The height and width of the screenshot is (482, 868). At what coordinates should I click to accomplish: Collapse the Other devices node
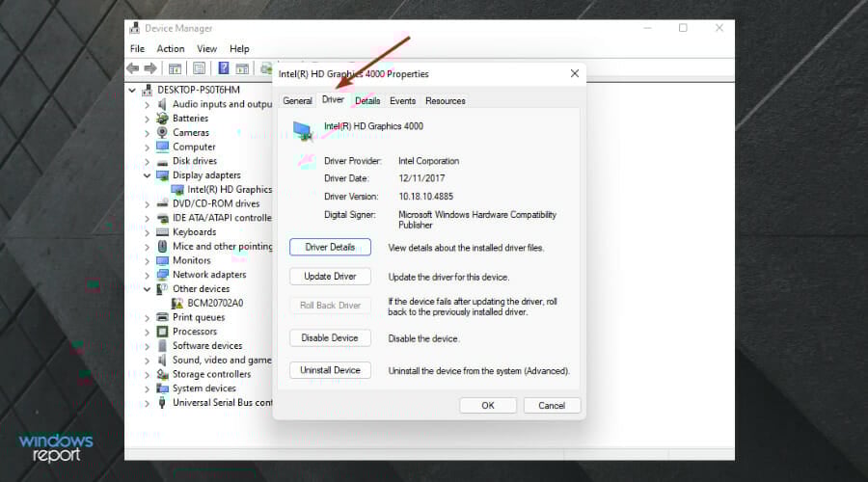pyautogui.click(x=147, y=289)
